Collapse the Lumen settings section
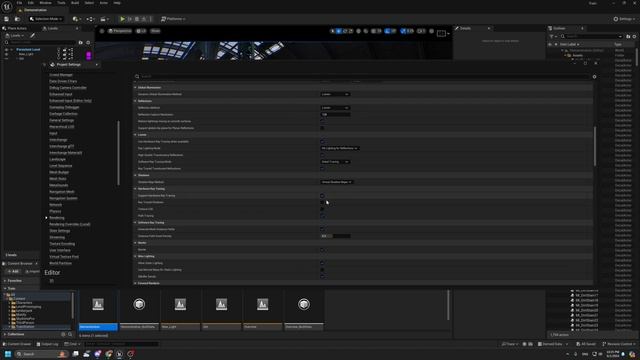 tap(136, 135)
